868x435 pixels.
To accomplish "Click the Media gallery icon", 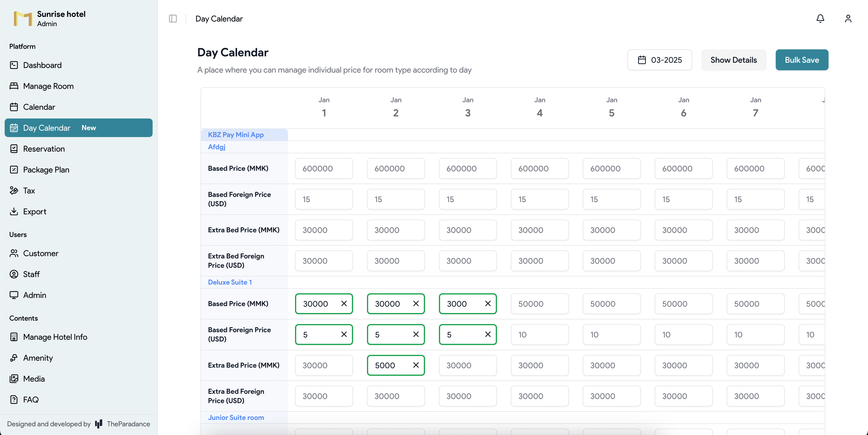I will tap(14, 379).
